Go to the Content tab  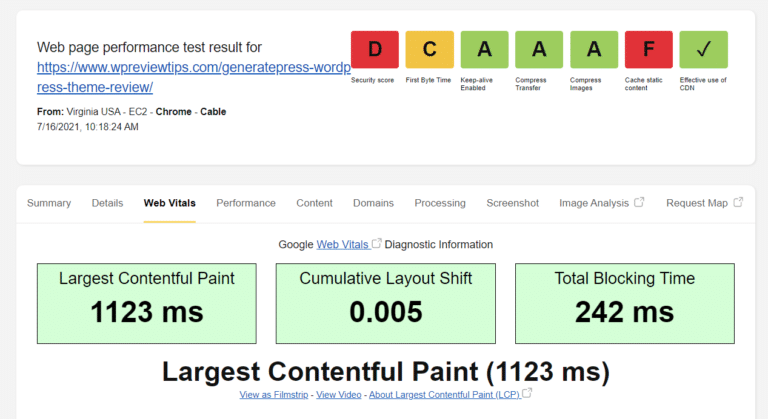pos(314,203)
